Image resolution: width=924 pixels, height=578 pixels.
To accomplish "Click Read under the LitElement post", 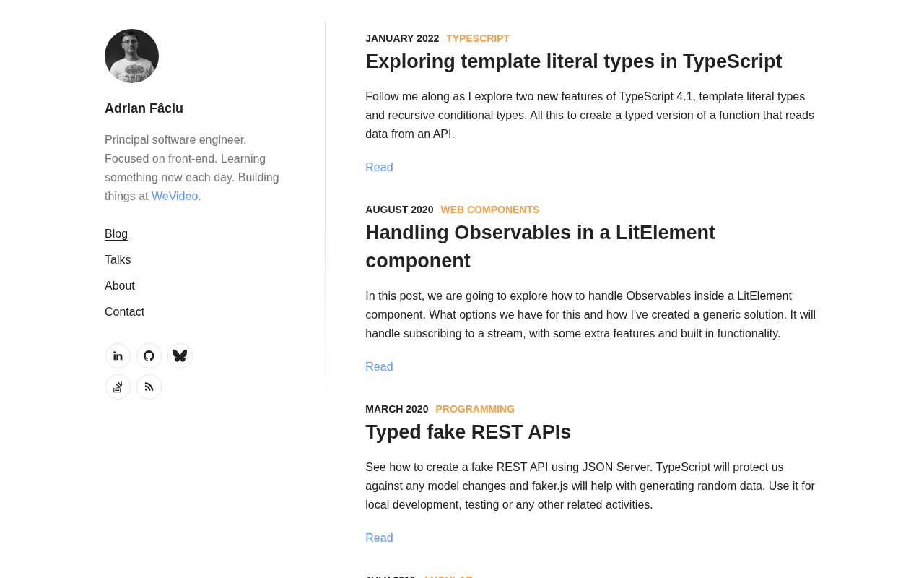I will [x=379, y=367].
